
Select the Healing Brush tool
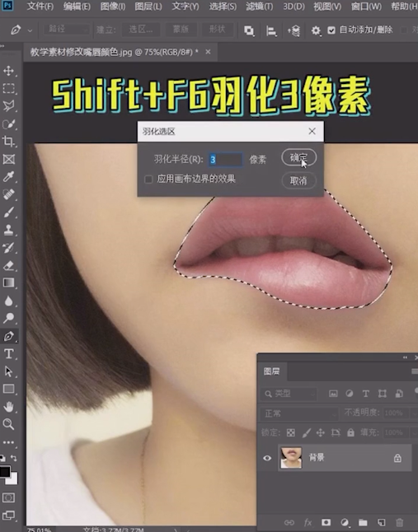[9, 194]
